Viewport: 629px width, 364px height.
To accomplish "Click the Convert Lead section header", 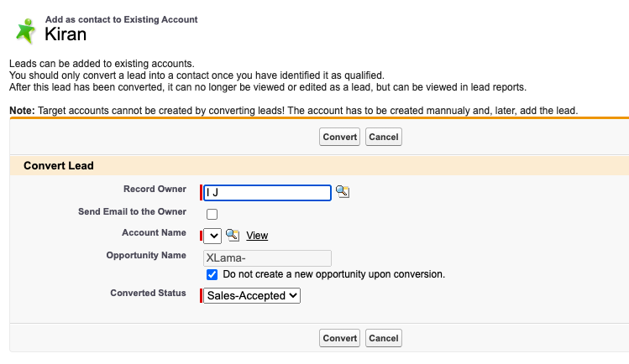I will 59,166.
